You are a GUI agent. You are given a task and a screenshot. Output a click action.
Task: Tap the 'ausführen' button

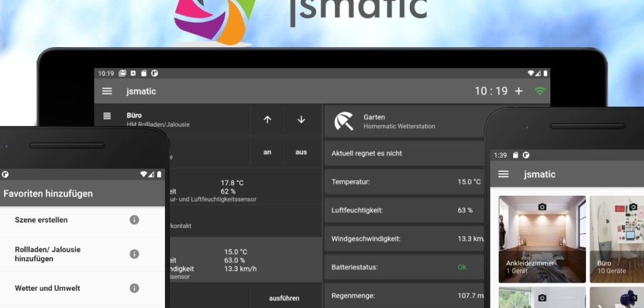click(284, 298)
